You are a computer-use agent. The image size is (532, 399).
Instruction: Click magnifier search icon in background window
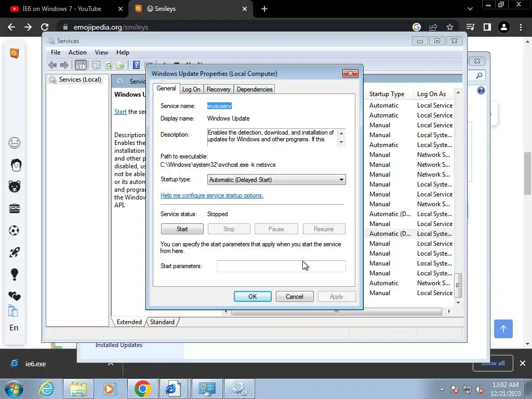coord(479,75)
